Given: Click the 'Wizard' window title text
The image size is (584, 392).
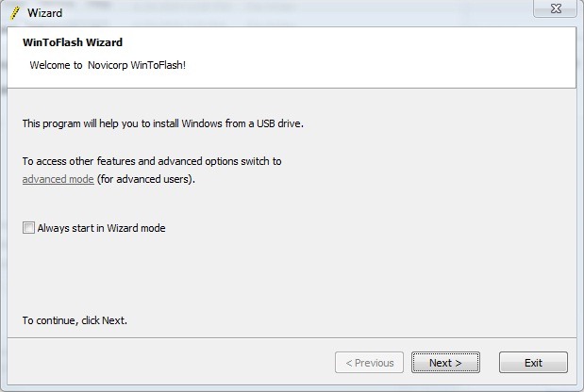Looking at the screenshot, I should (44, 13).
